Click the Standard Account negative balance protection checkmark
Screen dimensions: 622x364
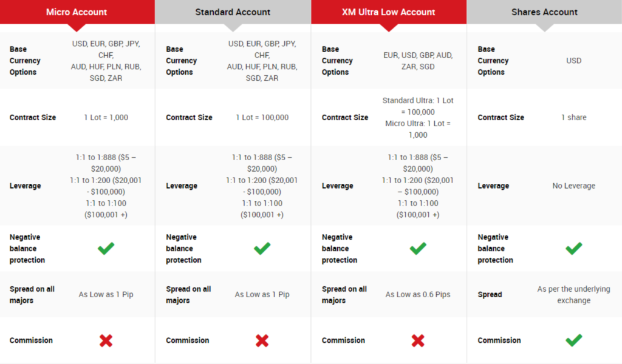(x=262, y=248)
